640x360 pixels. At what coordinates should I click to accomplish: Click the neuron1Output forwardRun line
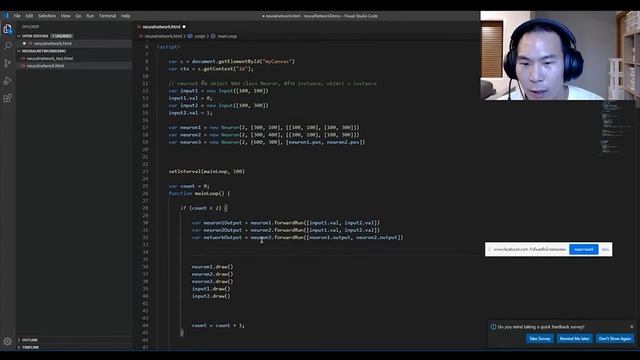click(x=286, y=223)
